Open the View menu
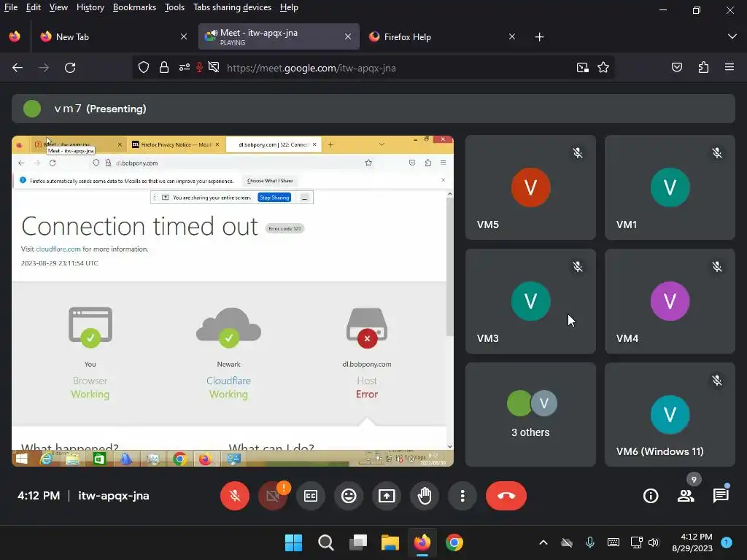The image size is (747, 560). (x=58, y=7)
